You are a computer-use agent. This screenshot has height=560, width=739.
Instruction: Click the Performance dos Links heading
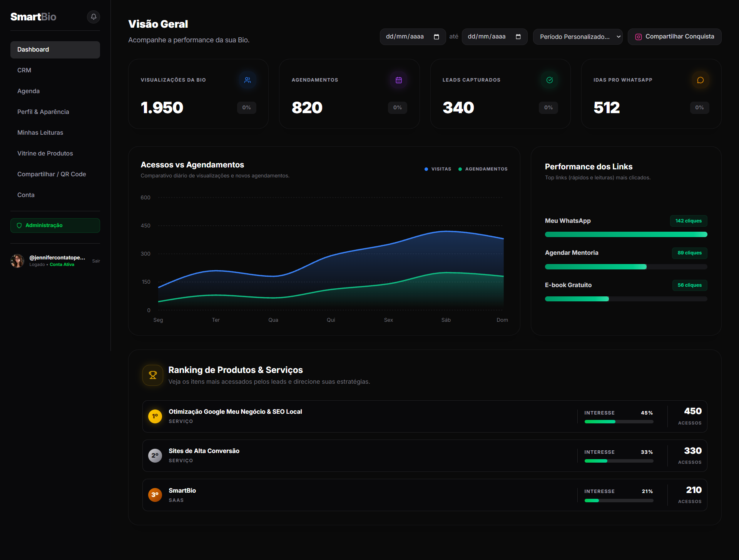[589, 167]
